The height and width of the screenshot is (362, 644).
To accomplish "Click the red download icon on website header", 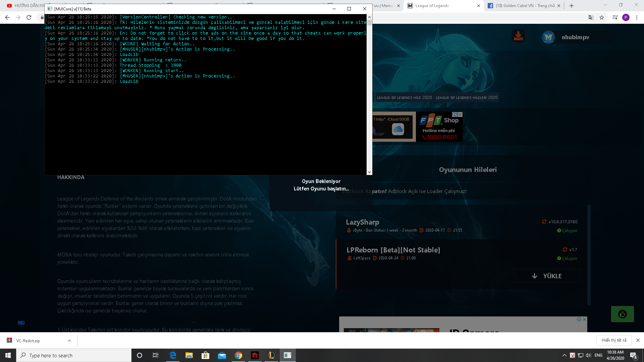I will click(518, 36).
